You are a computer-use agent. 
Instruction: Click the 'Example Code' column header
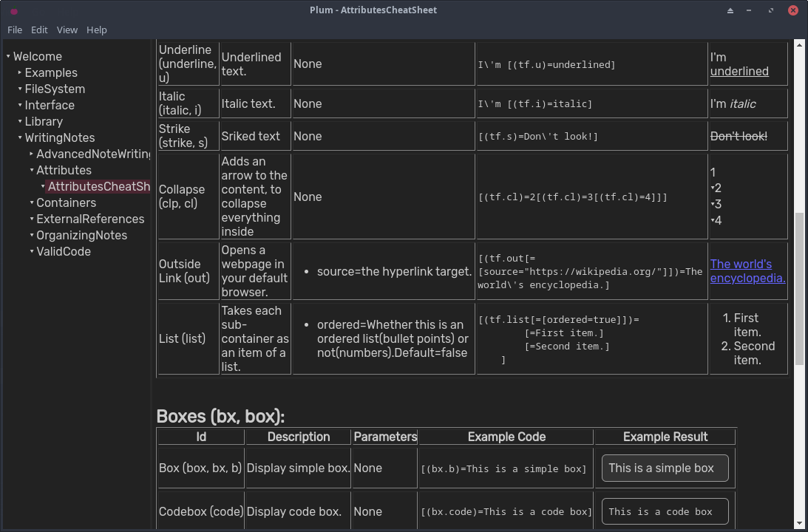point(506,437)
